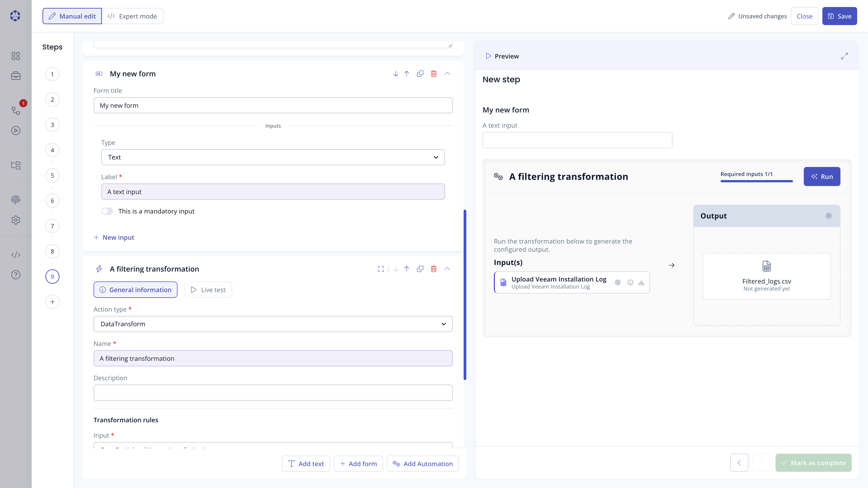868x488 pixels.
Task: Select current step 9
Action: pos(52,277)
